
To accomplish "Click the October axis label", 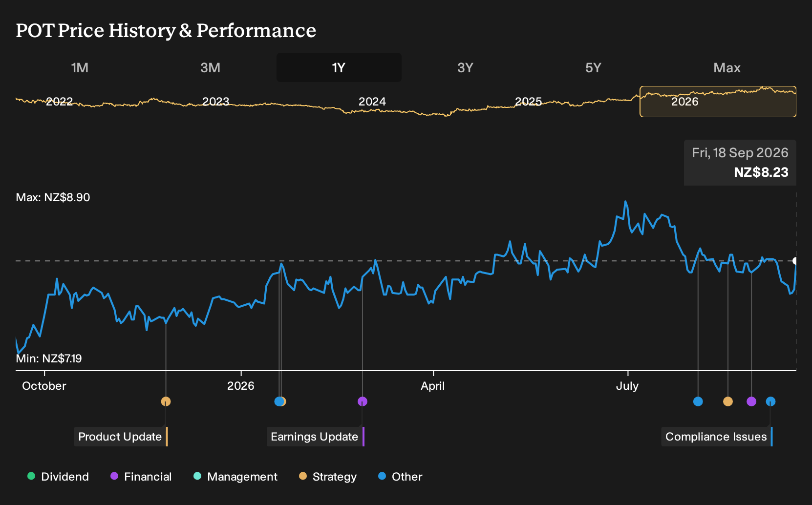I will [x=44, y=386].
